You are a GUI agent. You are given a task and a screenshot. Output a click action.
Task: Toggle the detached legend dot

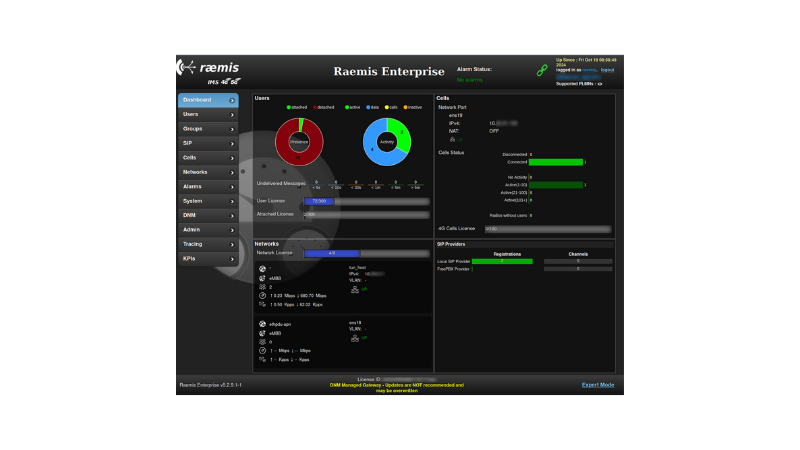click(315, 107)
